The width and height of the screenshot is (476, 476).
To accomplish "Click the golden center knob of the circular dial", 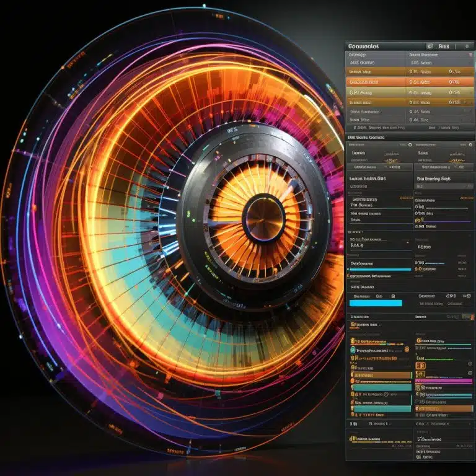I will click(x=264, y=218).
